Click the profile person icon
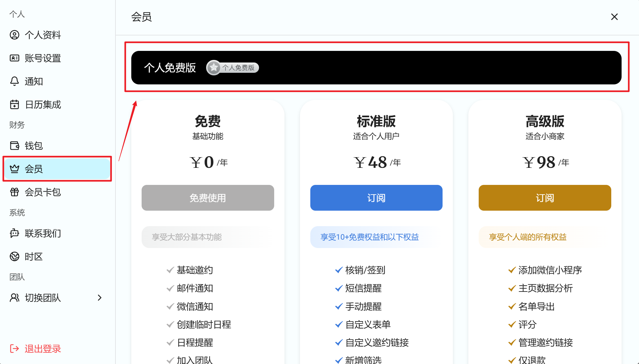 pyautogui.click(x=15, y=35)
